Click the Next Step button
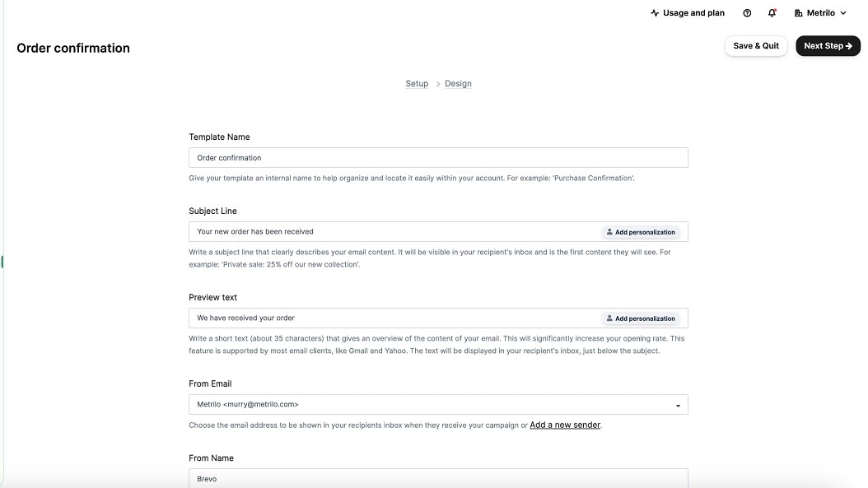The width and height of the screenshot is (868, 488). tap(828, 46)
